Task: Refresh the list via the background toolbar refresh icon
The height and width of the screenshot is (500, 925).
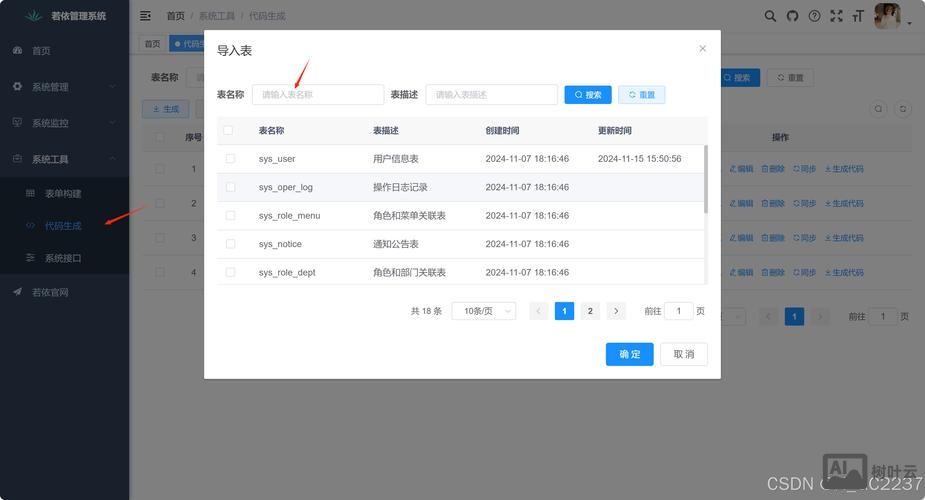Action: click(903, 108)
